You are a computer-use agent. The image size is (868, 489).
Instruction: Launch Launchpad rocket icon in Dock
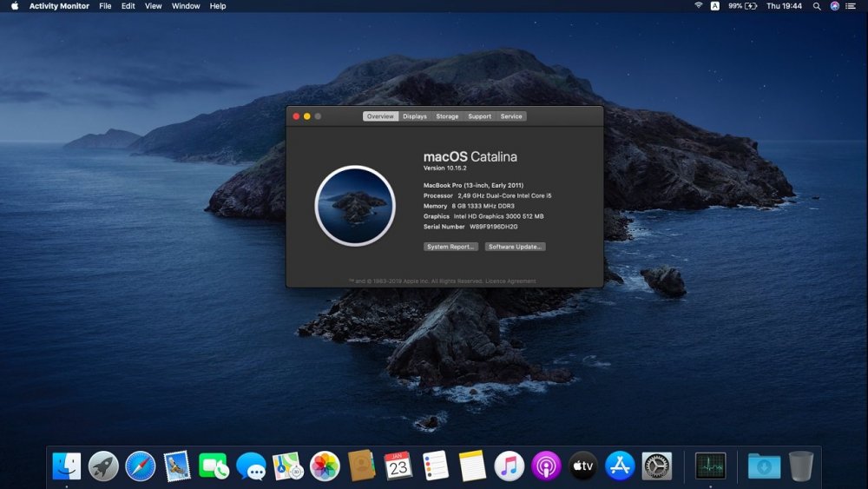[x=103, y=466]
